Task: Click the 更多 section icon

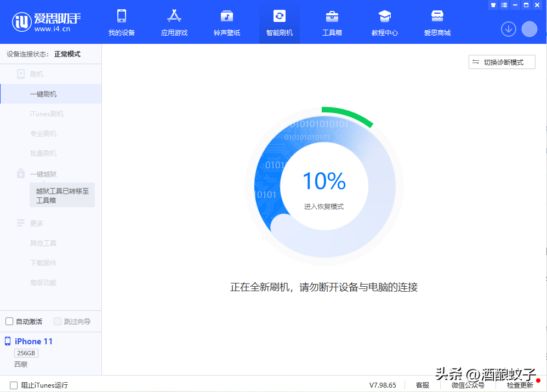Action: coord(21,223)
